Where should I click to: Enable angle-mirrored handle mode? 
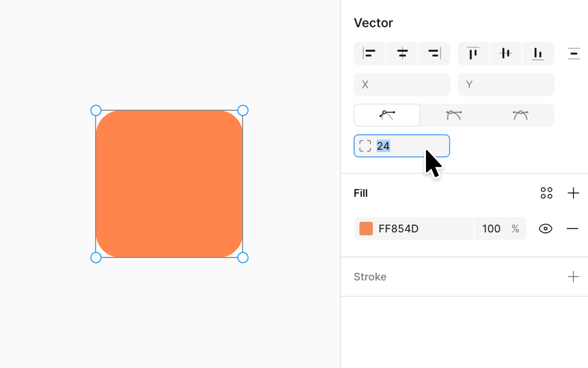coord(454,115)
